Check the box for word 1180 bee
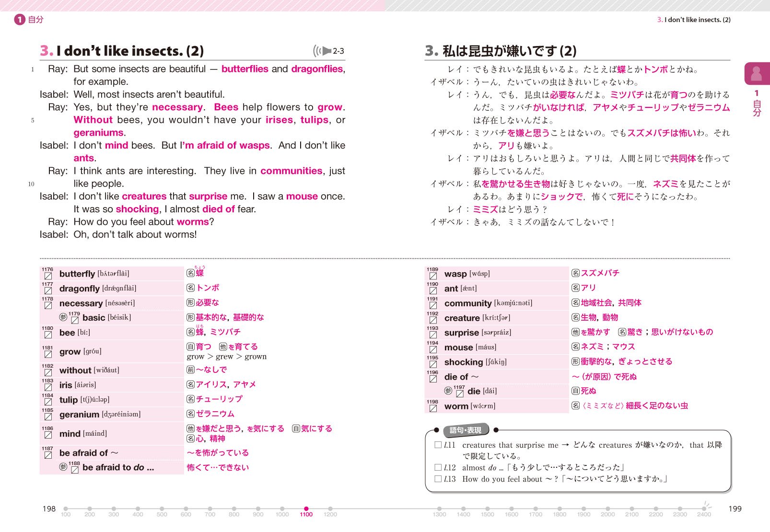This screenshot has height=532, width=770. tap(48, 335)
